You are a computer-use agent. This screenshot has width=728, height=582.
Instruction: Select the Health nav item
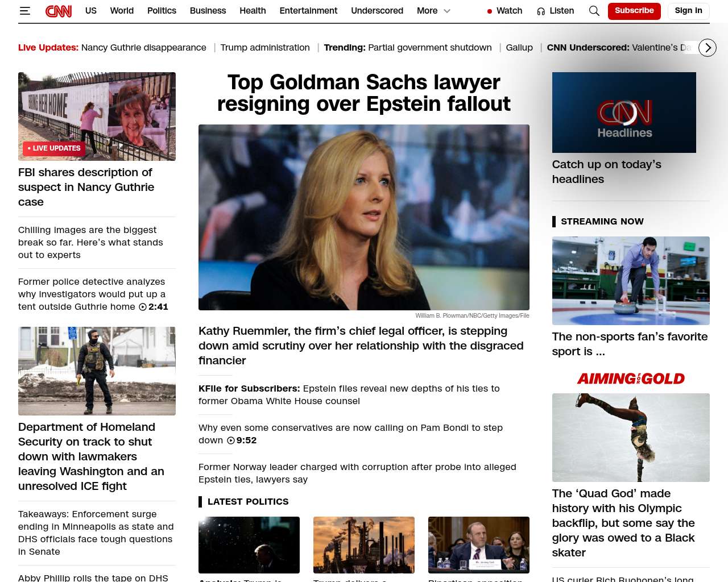coord(253,11)
